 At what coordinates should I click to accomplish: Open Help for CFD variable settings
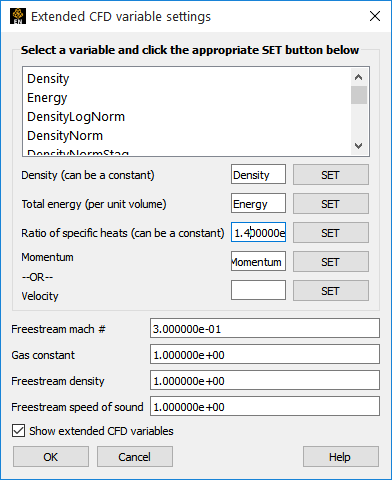[341, 457]
